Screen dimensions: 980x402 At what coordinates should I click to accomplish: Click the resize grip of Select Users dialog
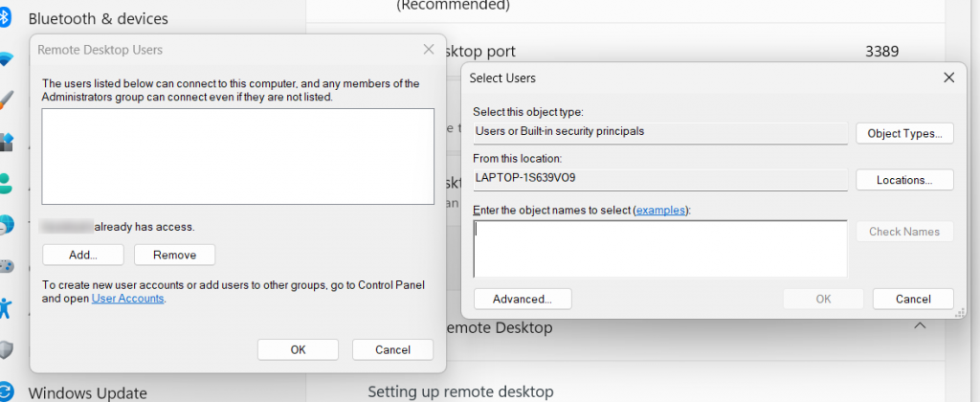(960, 315)
